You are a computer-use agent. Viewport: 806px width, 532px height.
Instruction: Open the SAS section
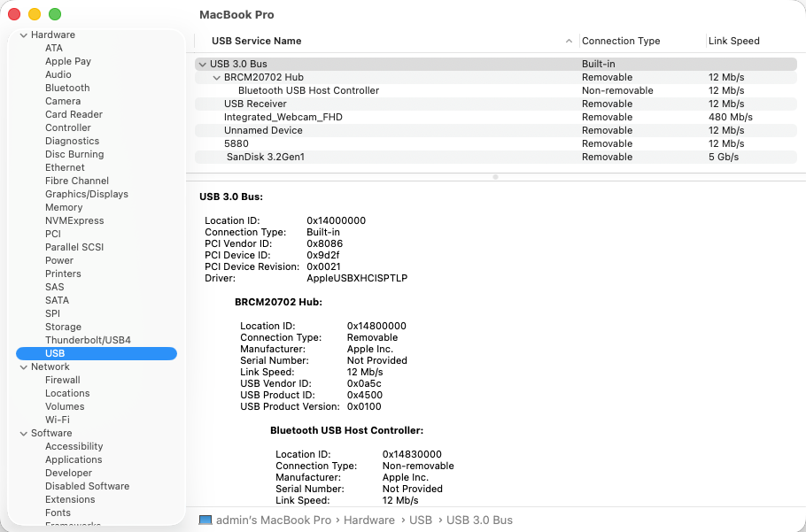click(55, 288)
